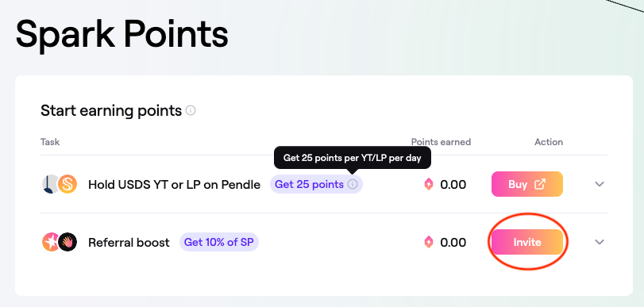The image size is (644, 307).
Task: Click the Invite button
Action: pos(527,242)
